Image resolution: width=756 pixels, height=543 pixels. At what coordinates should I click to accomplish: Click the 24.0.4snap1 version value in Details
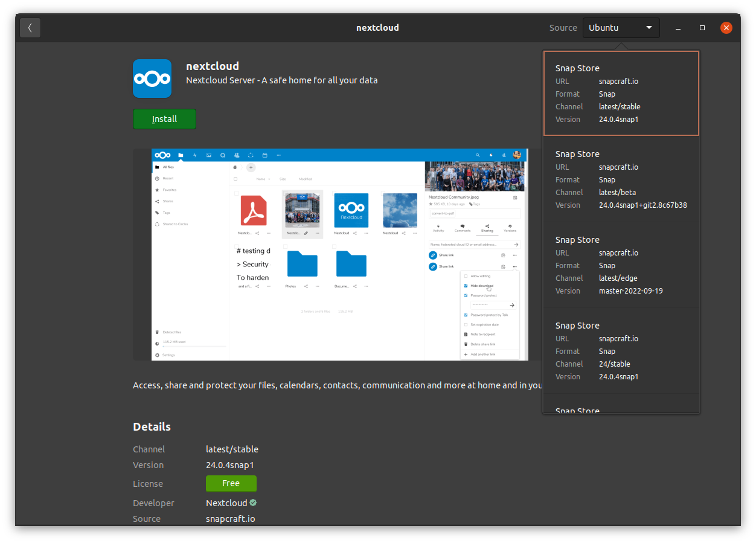click(230, 464)
